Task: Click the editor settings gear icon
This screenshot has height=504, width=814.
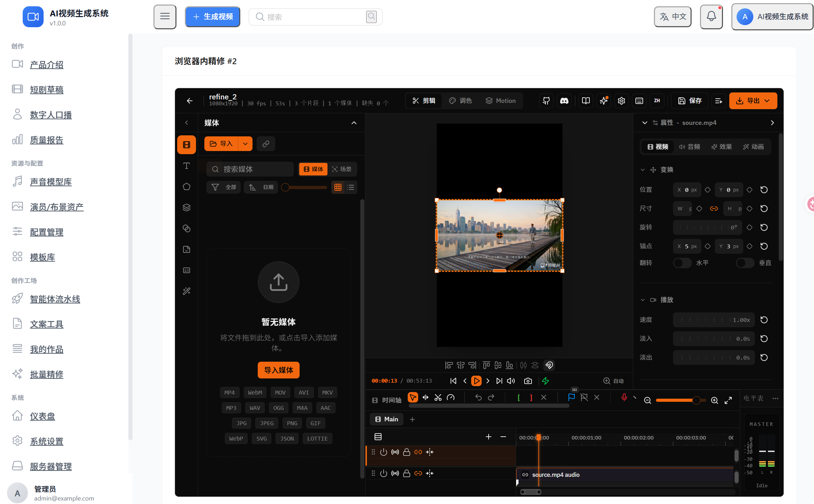Action: pos(621,101)
